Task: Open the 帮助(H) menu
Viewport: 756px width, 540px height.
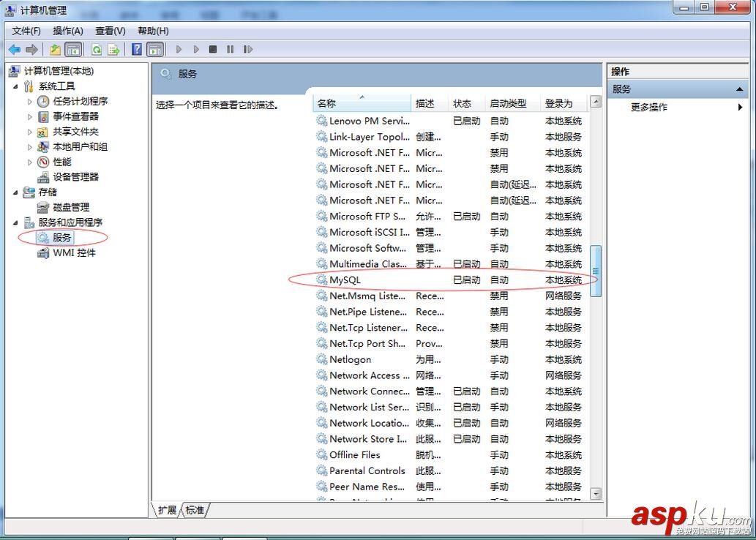Action: (x=153, y=31)
